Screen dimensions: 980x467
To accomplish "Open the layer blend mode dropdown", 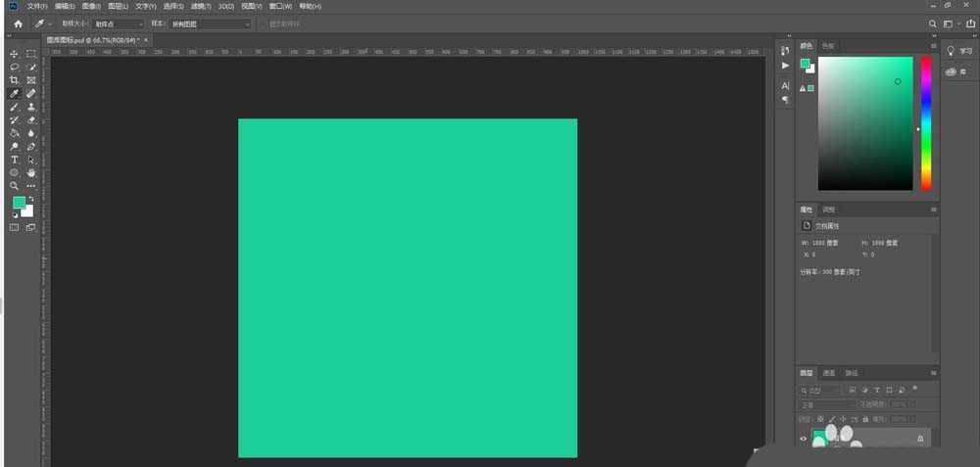I will (826, 404).
